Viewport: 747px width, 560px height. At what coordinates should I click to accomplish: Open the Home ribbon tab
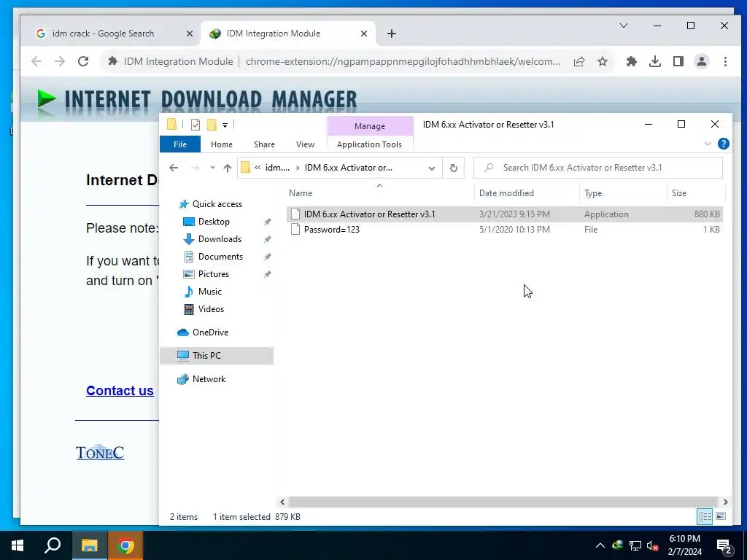(x=222, y=144)
